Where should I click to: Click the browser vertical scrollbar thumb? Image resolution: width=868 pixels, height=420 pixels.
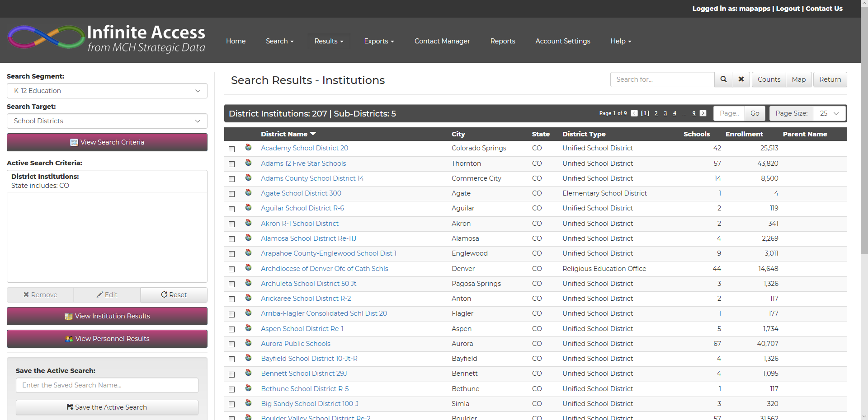[x=864, y=131]
